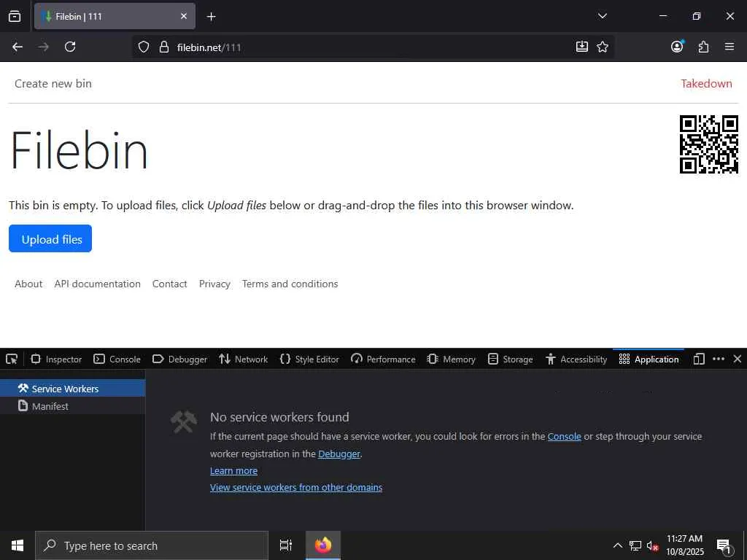The height and width of the screenshot is (560, 747).
Task: Follow the Console link in message
Action: 564,436
